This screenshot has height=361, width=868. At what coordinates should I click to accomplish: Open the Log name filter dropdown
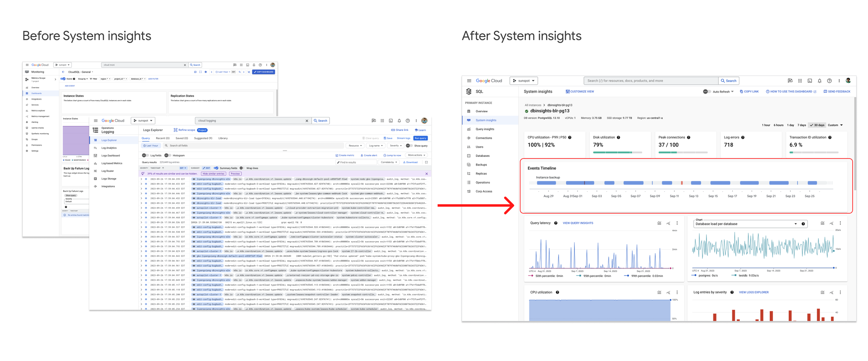[376, 146]
